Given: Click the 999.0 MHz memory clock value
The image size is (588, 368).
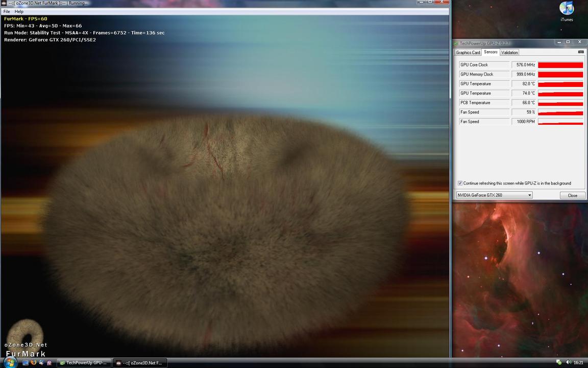Looking at the screenshot, I should pos(524,74).
